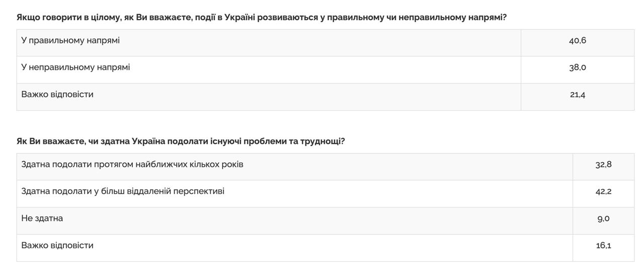Click 'Як Ви вважаєте' starting the second question

pyautogui.click(x=48, y=142)
